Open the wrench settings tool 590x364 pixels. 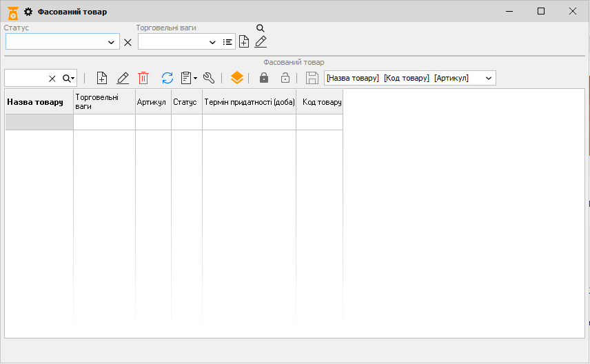tap(209, 78)
